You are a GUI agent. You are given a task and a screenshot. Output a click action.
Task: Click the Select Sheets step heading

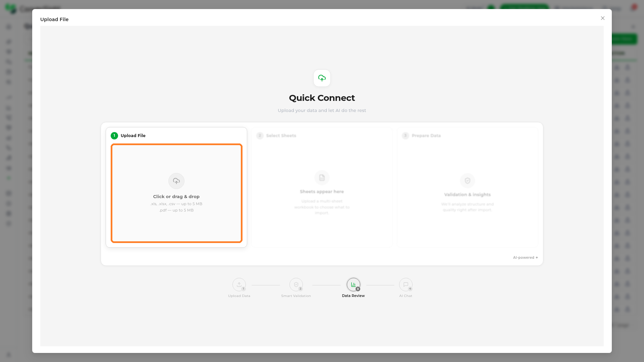coord(281,135)
